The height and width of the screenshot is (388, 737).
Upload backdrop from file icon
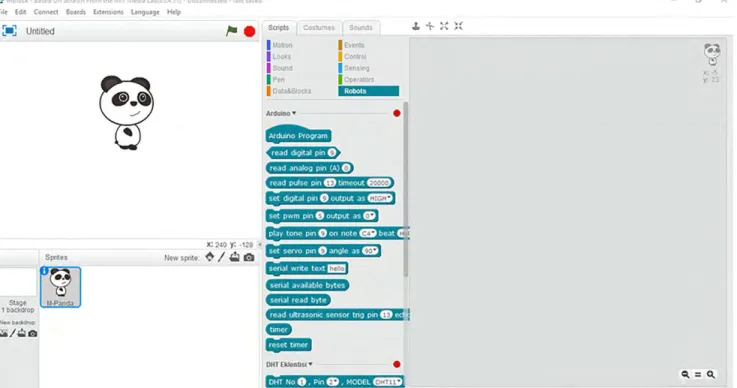click(x=22, y=333)
